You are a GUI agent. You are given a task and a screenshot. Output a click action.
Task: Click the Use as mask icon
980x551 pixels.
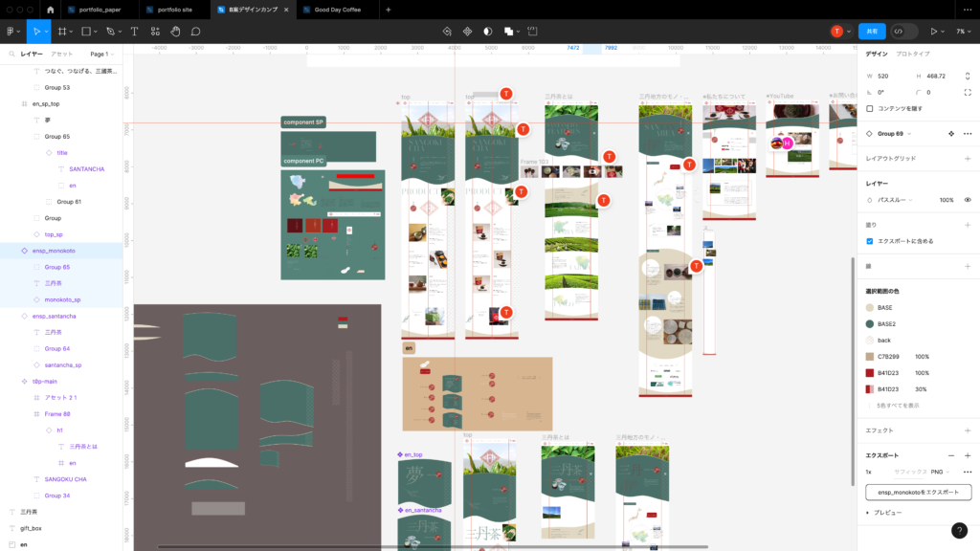click(488, 32)
